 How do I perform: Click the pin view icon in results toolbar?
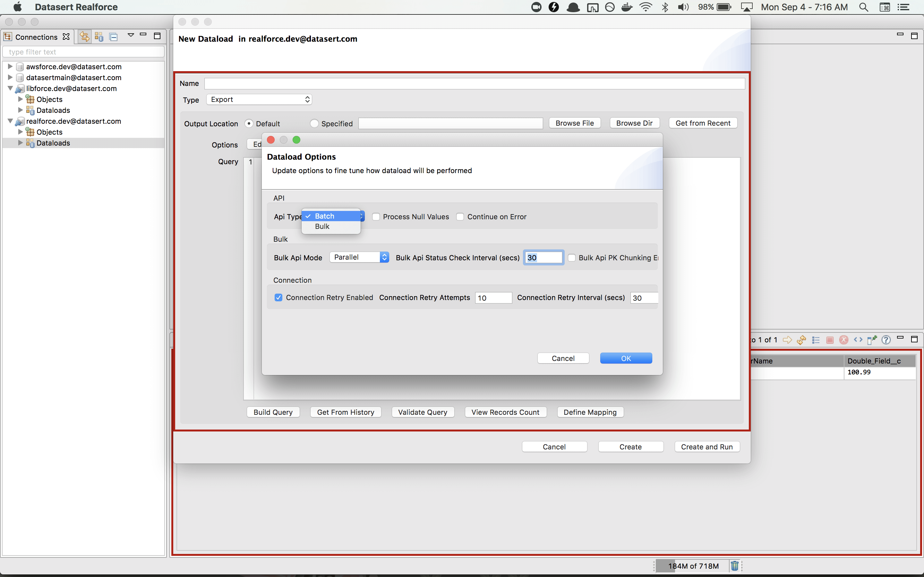click(872, 340)
